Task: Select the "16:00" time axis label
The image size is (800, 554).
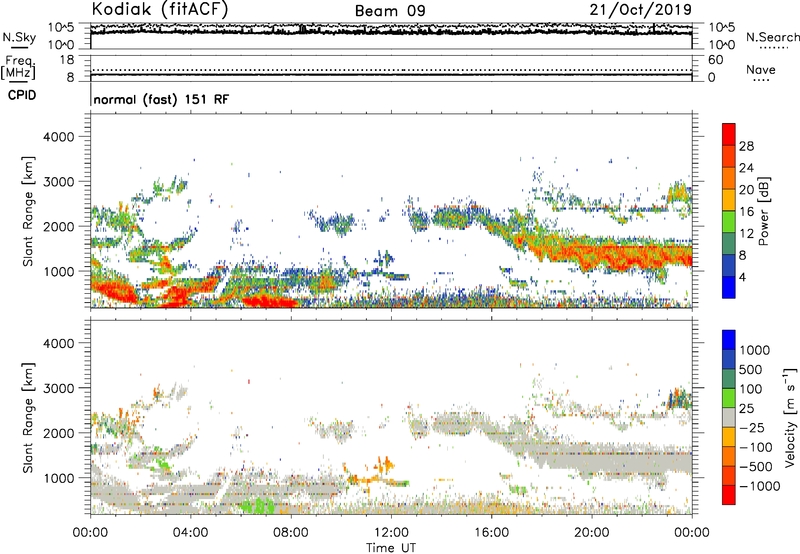Action: [491, 533]
